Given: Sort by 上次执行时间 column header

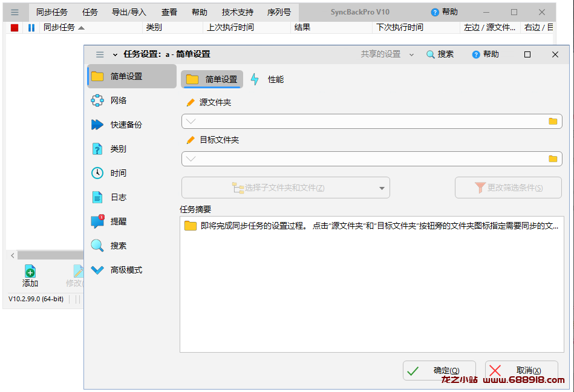Looking at the screenshot, I should (x=247, y=27).
